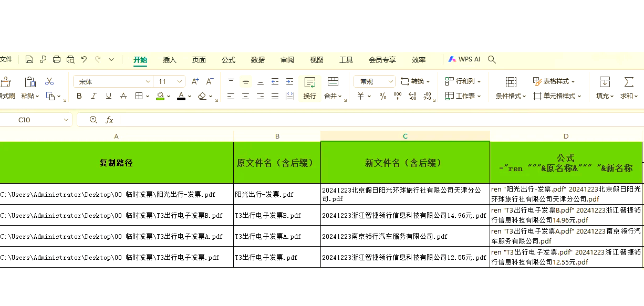
Task: Switch to the 视图 tab
Action: pyautogui.click(x=317, y=60)
